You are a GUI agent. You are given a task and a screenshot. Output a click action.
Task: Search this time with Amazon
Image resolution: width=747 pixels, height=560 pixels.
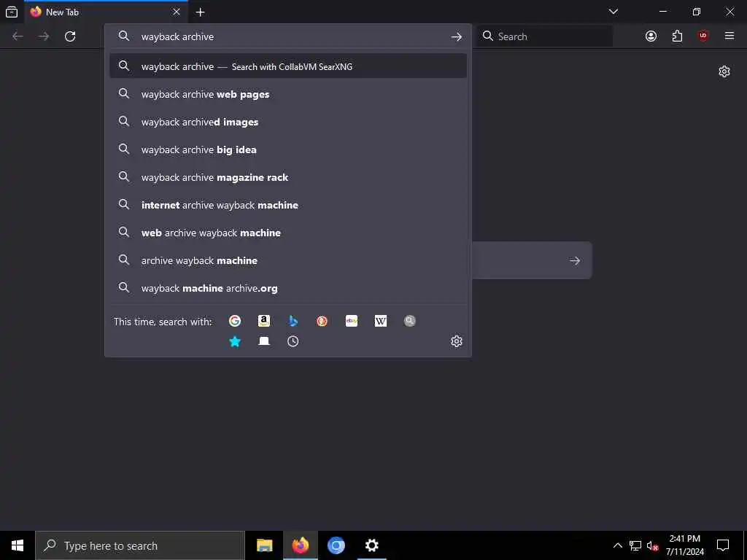click(x=264, y=321)
